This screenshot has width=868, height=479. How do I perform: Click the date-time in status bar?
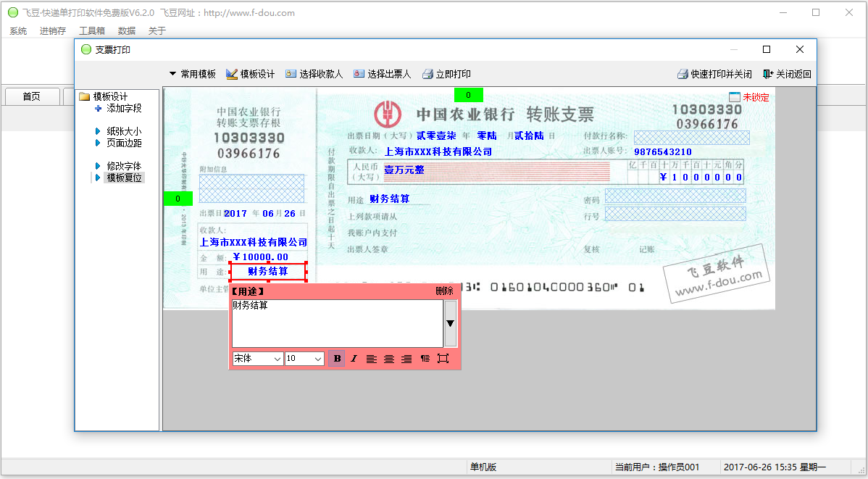(775, 467)
